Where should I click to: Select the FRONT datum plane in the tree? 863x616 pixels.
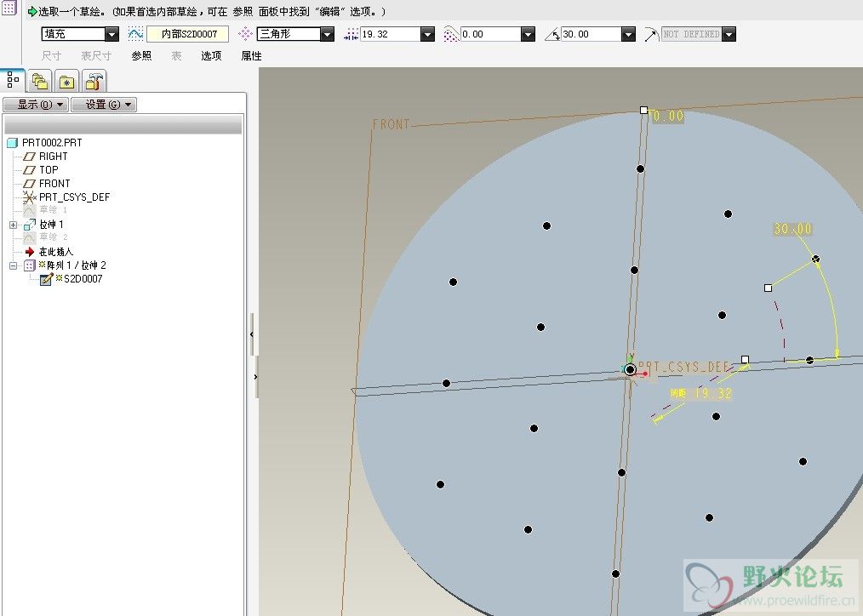pyautogui.click(x=54, y=184)
